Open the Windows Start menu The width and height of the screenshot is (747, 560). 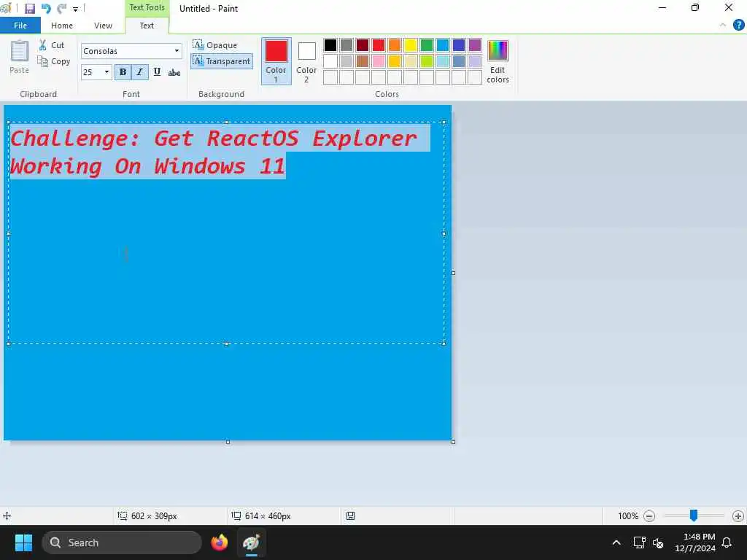click(23, 542)
